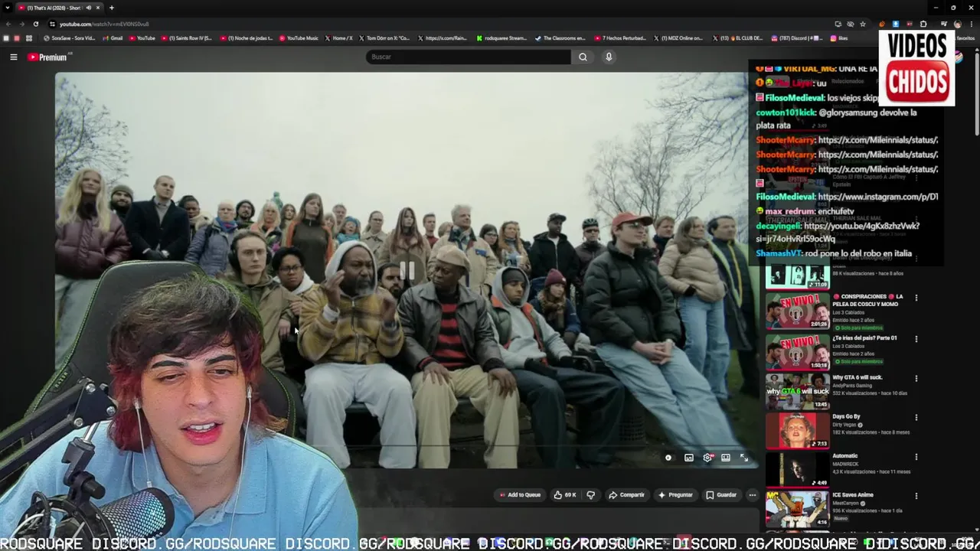Open options menu for ICE Saves Anime
980x551 pixels.
[x=916, y=497]
